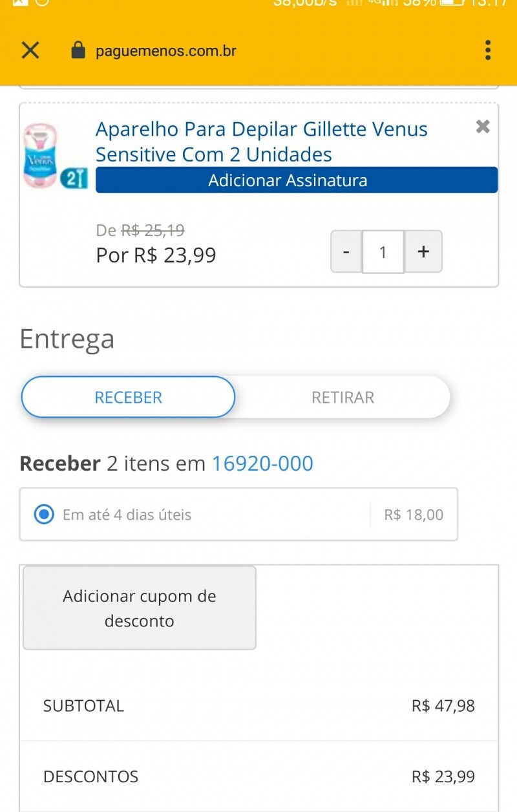Click the quantity input field
The image size is (517, 812).
coord(383,251)
